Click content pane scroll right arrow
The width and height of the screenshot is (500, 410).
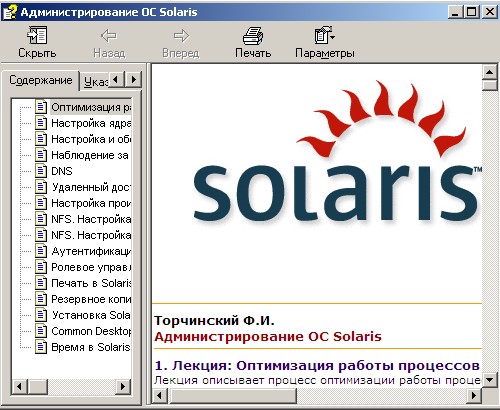click(x=474, y=396)
